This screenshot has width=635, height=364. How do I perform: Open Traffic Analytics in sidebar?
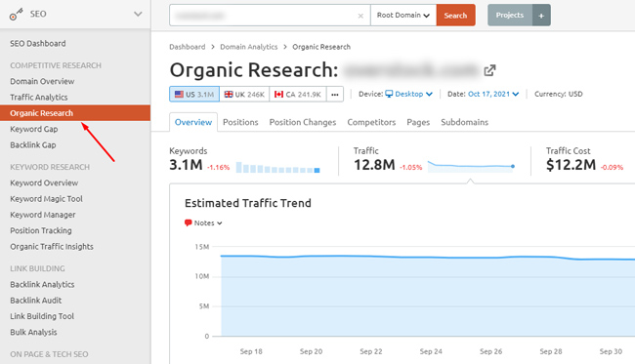39,97
